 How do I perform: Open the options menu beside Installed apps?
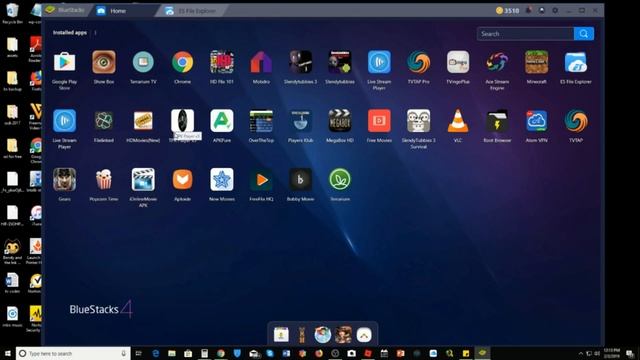(x=96, y=33)
